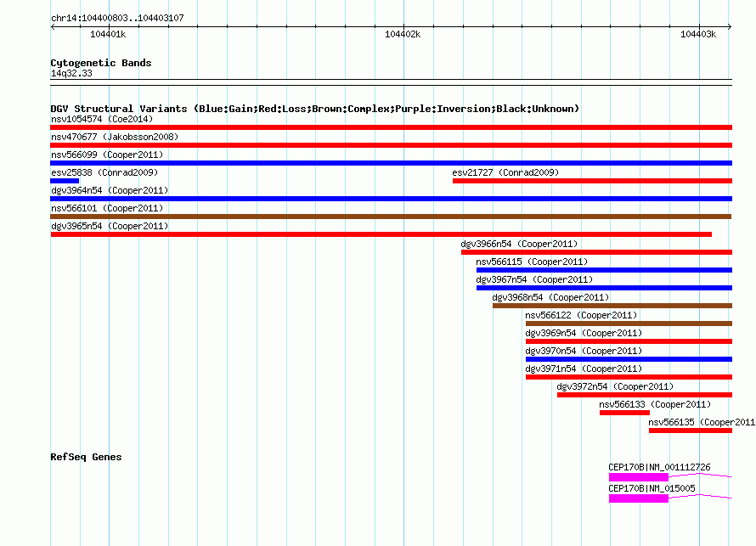This screenshot has width=756, height=546.
Task: Click the ruler's left arrow end
Action: coord(53,26)
